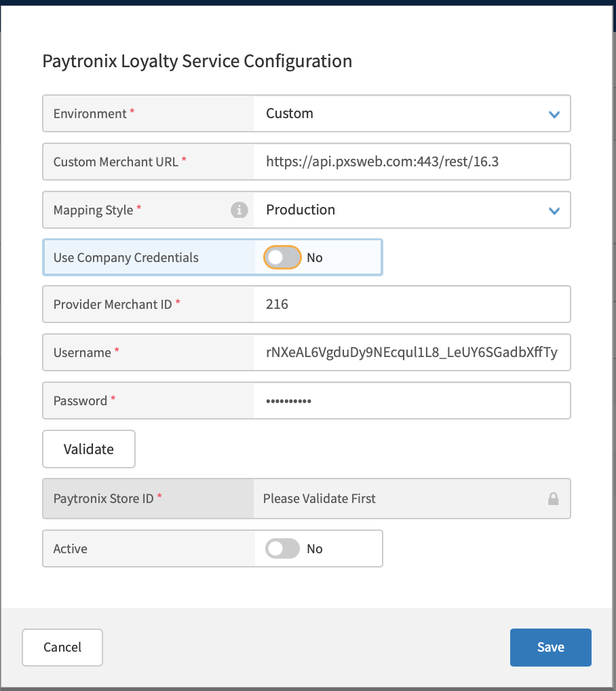Viewport: 616px width, 691px height.
Task: Click the "Paytronix Store ID" label
Action: 104,499
